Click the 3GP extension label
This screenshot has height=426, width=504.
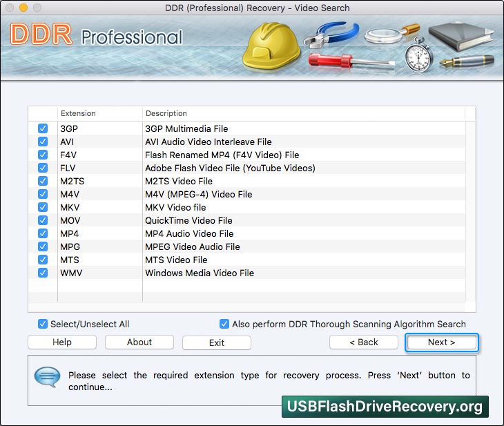tap(69, 128)
